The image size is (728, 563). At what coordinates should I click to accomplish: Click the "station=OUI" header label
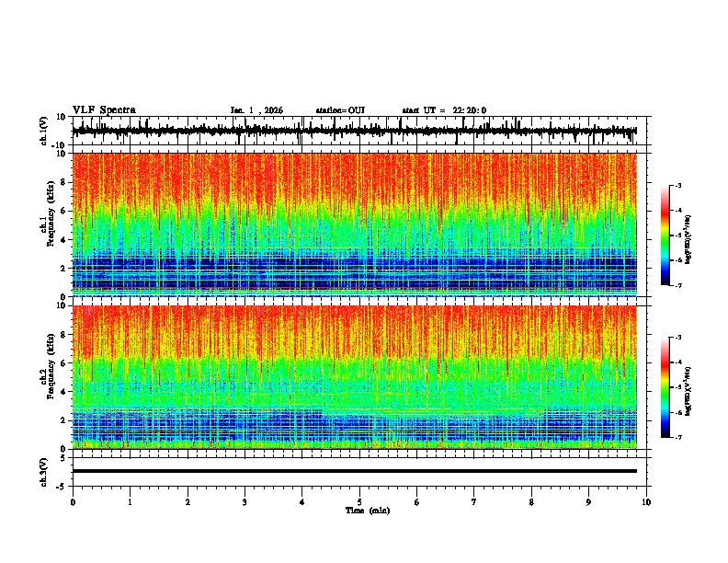tap(340, 110)
